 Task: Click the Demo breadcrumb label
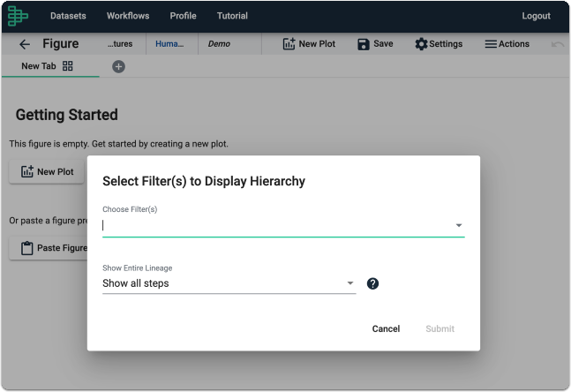(x=219, y=44)
